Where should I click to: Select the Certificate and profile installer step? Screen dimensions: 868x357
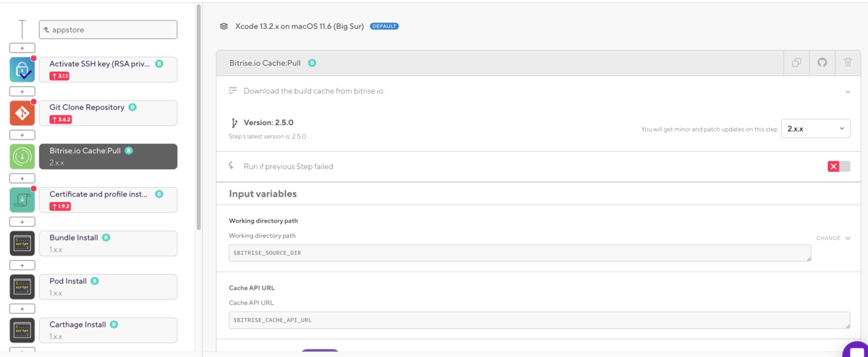coord(108,199)
